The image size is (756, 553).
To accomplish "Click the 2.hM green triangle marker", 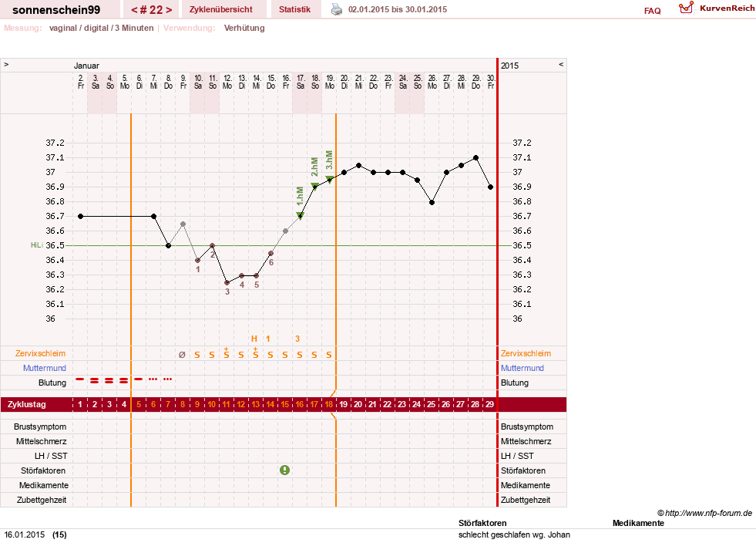I will [314, 187].
